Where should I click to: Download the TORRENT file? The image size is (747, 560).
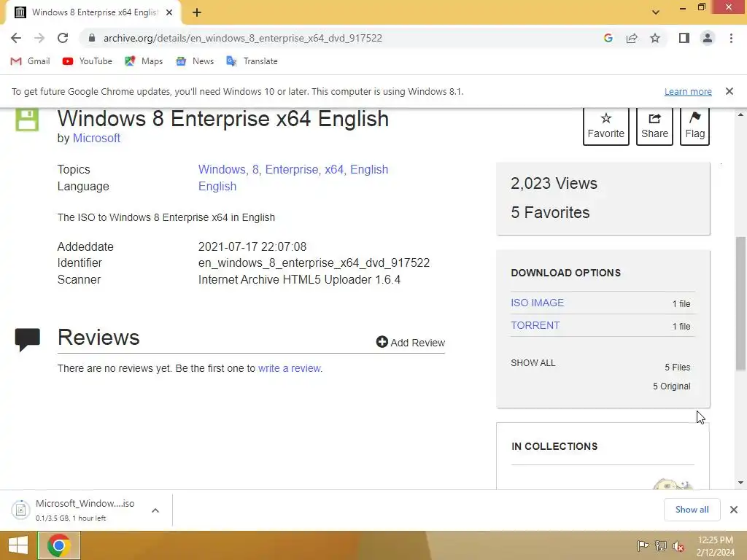[x=535, y=325]
